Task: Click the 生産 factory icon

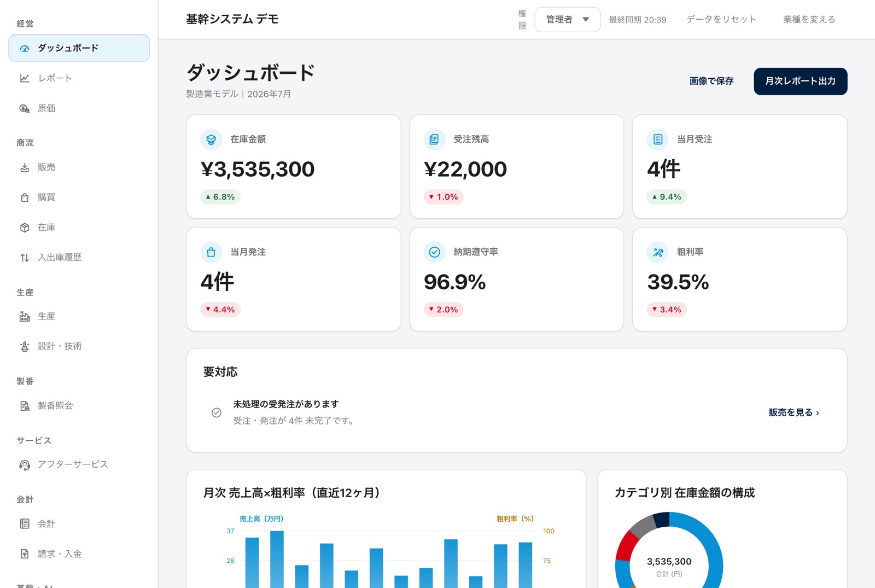Action: [25, 316]
